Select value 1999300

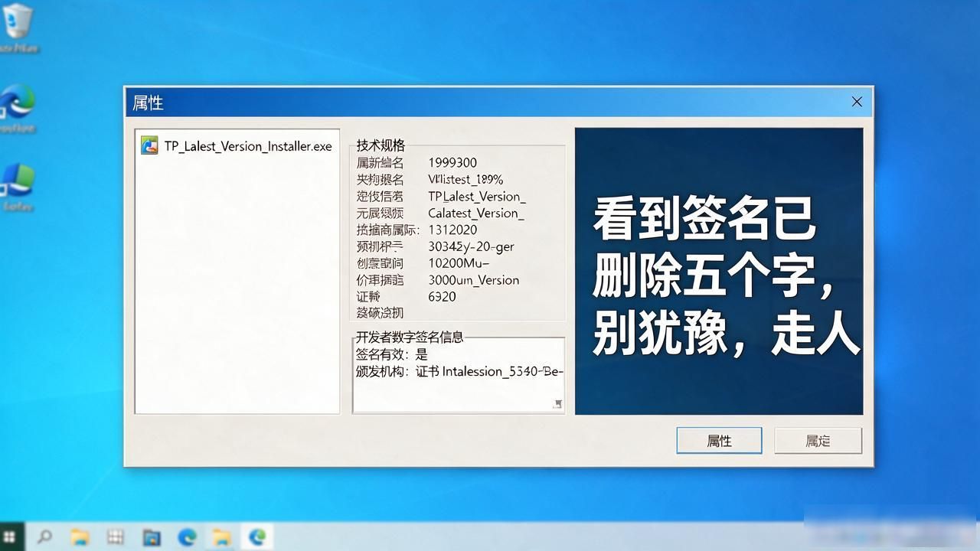pos(452,162)
